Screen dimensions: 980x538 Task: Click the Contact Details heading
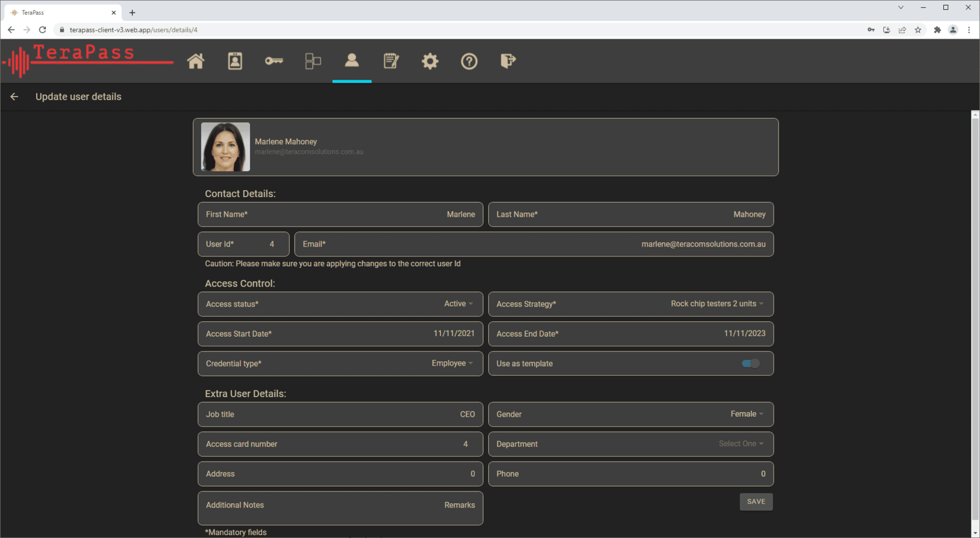(x=240, y=193)
